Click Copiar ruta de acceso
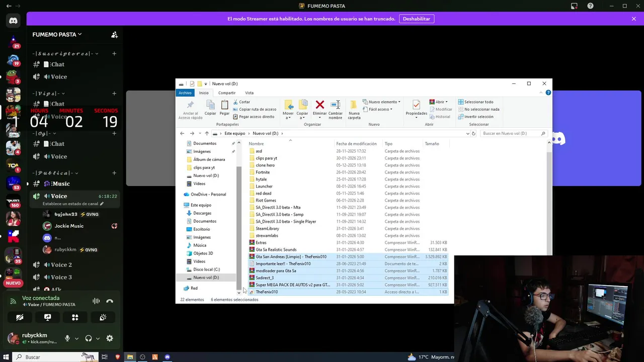The width and height of the screenshot is (644, 362). coord(254,109)
